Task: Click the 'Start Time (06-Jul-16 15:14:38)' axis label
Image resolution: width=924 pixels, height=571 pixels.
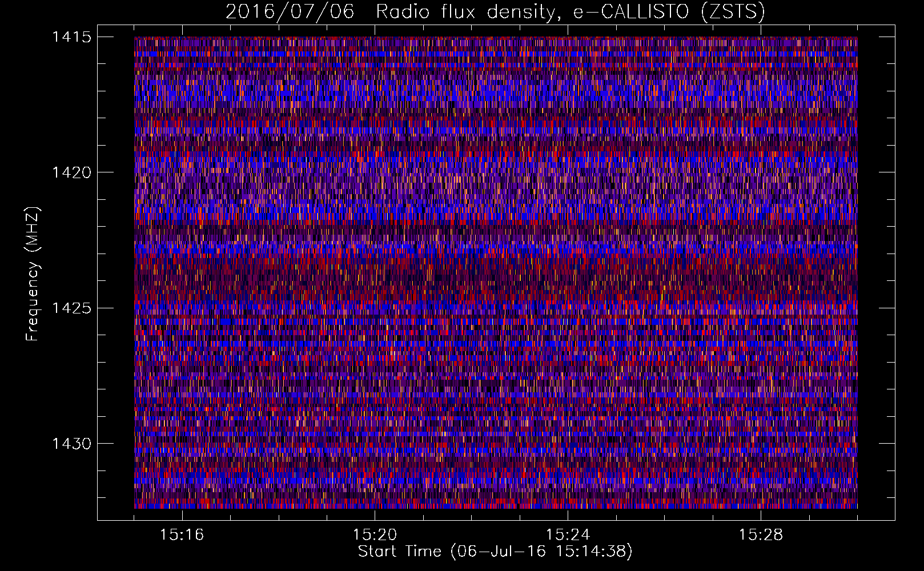Action: (495, 552)
